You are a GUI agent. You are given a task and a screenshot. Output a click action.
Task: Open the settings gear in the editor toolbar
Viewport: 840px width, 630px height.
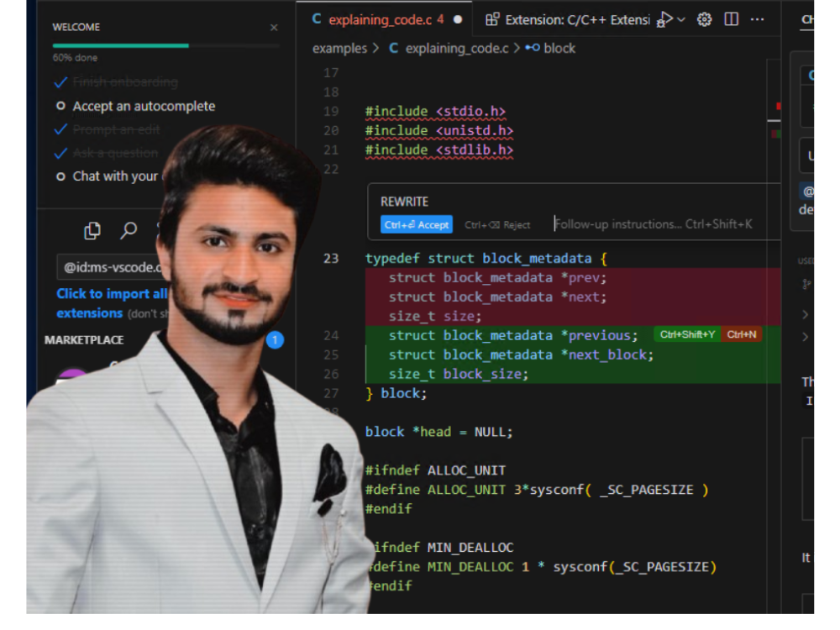pyautogui.click(x=705, y=20)
